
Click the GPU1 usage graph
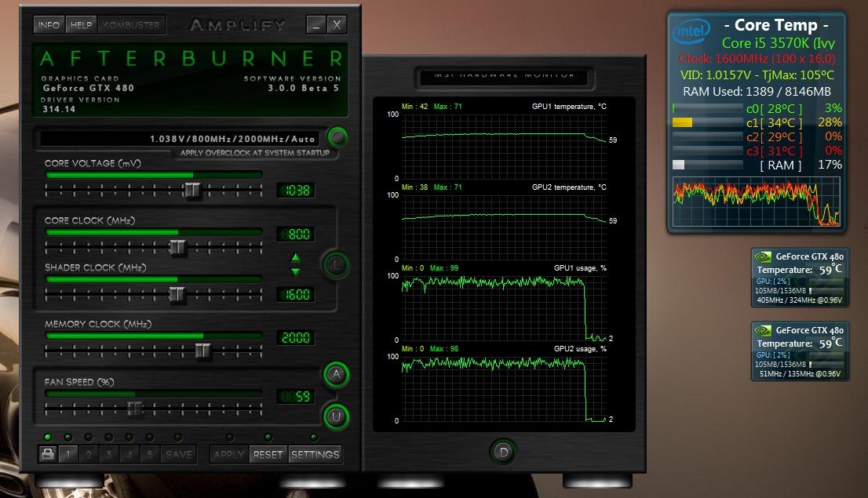point(505,308)
